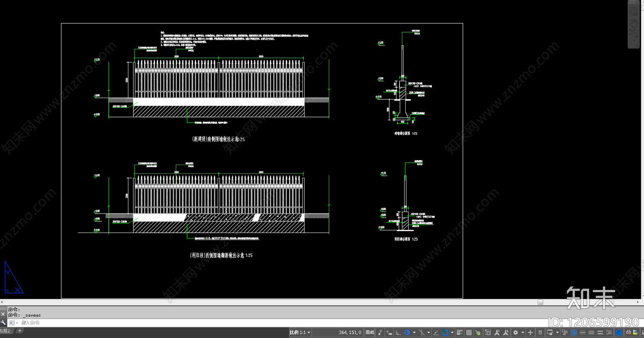Expand object snap settings arrow
Screen dimensions: 644x338
pyautogui.click(x=452, y=332)
